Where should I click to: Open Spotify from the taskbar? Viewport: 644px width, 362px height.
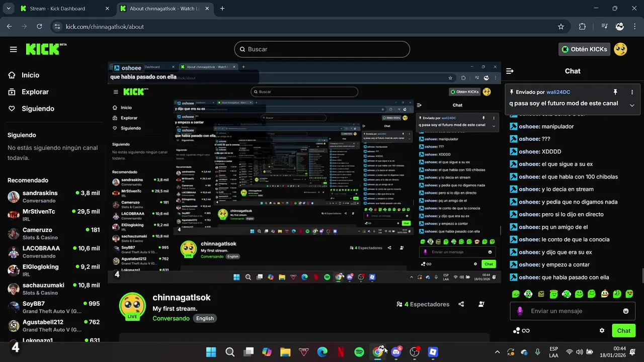[x=359, y=352]
